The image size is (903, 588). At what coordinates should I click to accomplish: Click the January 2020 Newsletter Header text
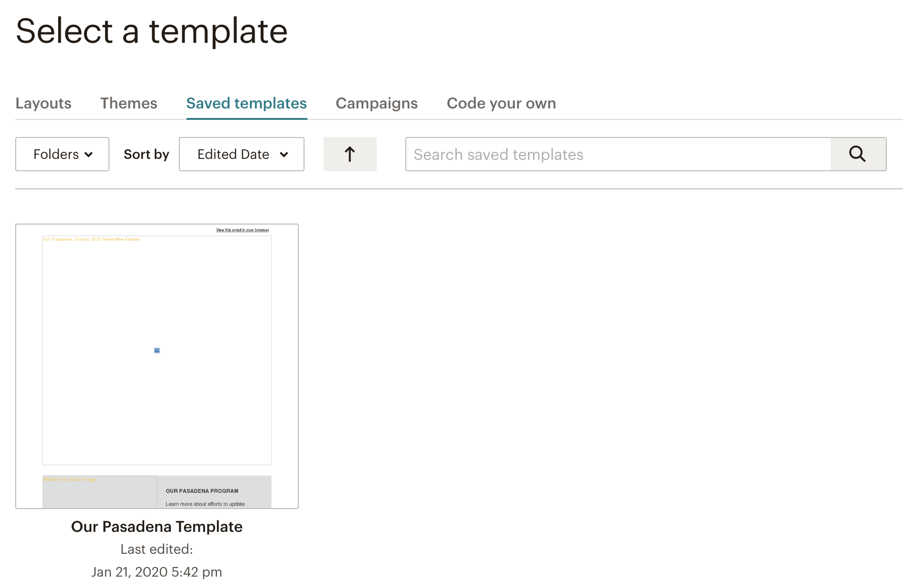91,239
